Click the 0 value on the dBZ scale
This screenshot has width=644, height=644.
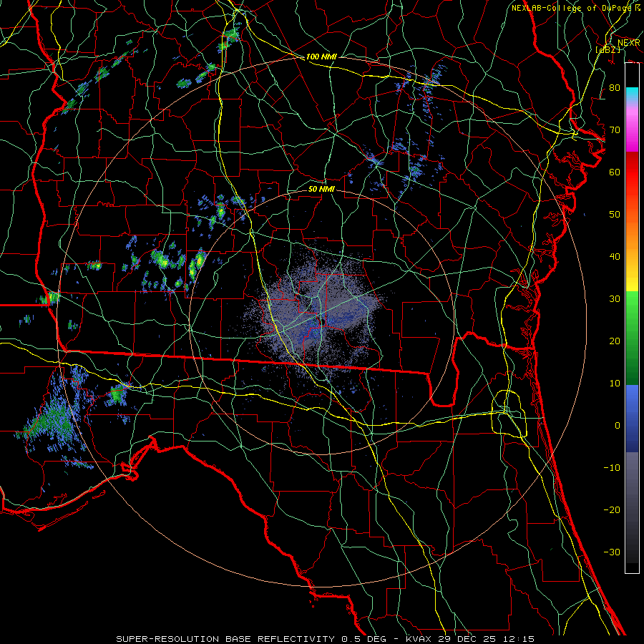pos(618,426)
